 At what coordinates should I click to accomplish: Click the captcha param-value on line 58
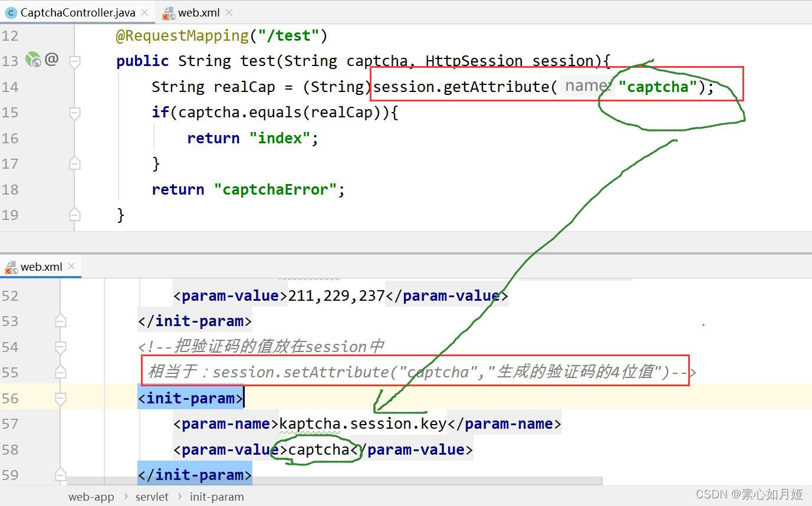pos(319,449)
